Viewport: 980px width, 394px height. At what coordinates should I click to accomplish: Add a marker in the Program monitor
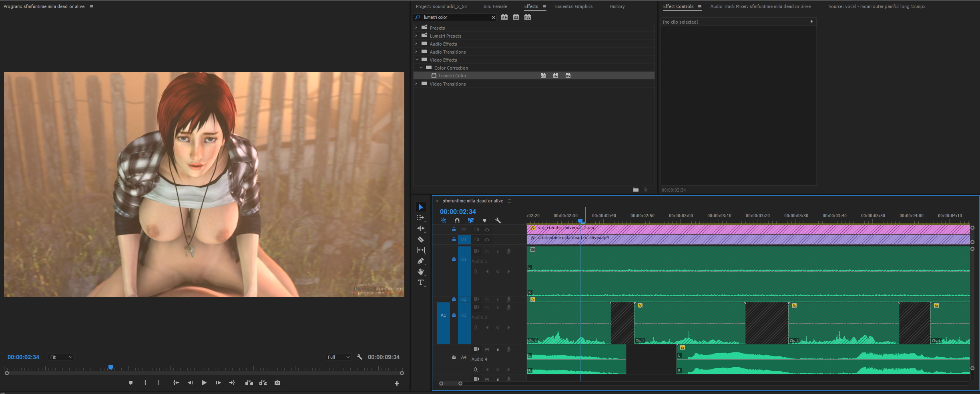click(131, 383)
